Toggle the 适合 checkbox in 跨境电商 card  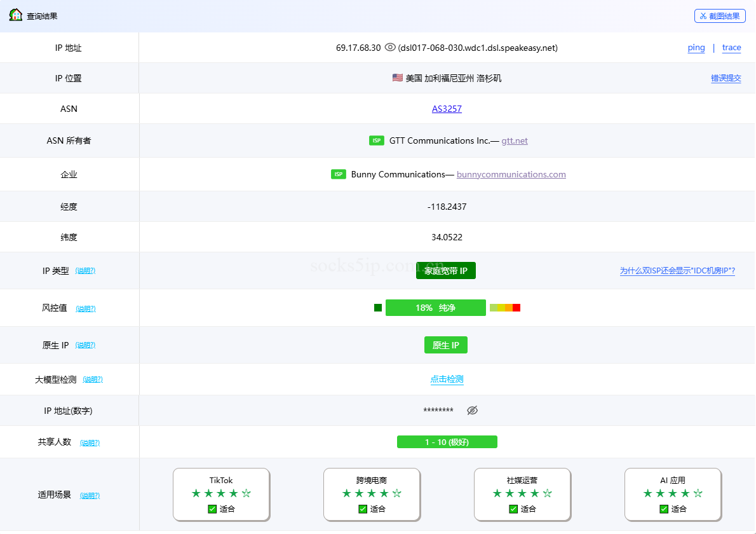[363, 509]
